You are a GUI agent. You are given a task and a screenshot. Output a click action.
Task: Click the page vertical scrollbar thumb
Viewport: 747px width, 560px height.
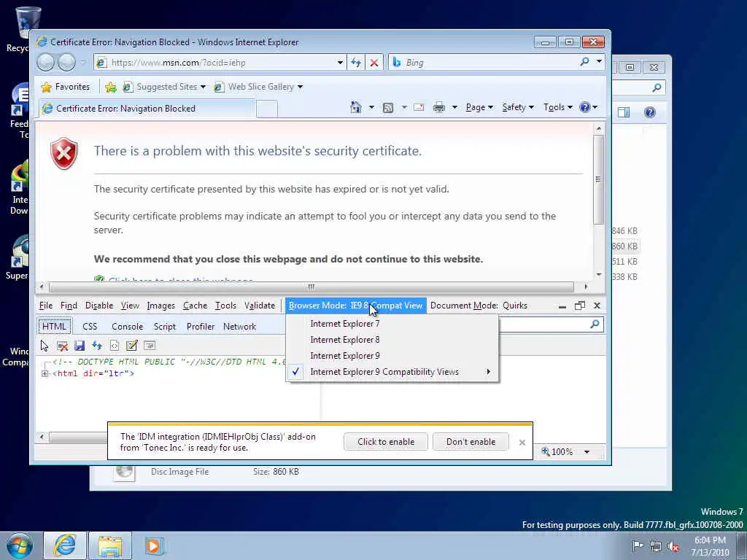(599, 179)
